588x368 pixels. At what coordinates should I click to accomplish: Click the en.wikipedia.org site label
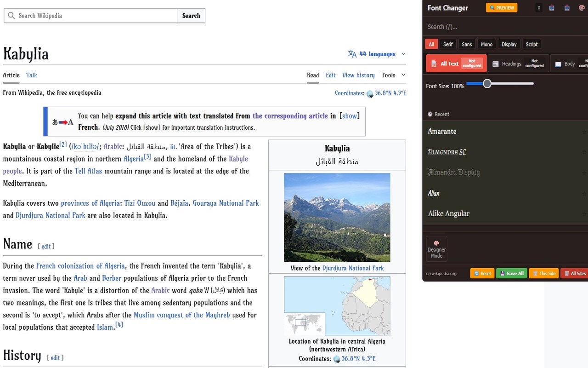441,274
